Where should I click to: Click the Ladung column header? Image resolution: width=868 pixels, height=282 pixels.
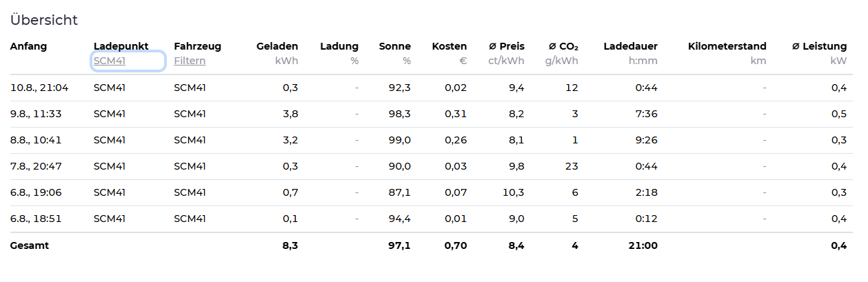pyautogui.click(x=339, y=46)
